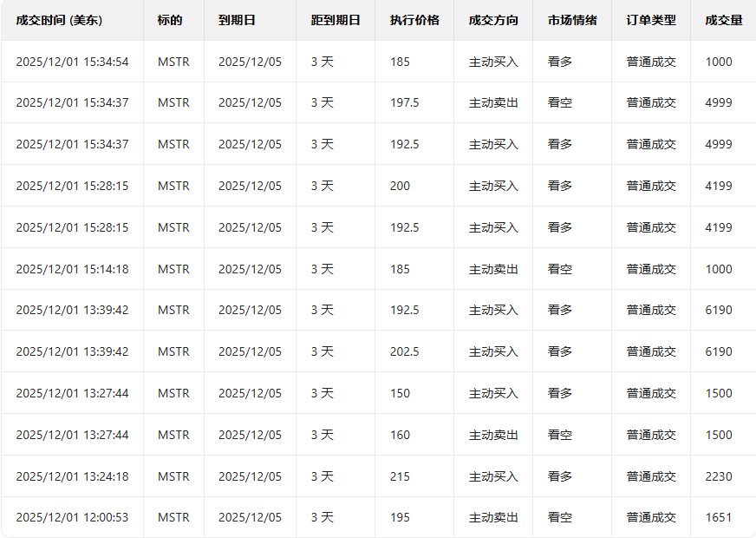Click the 15:34:54 trade time cell
This screenshot has width=756, height=538.
point(72,62)
